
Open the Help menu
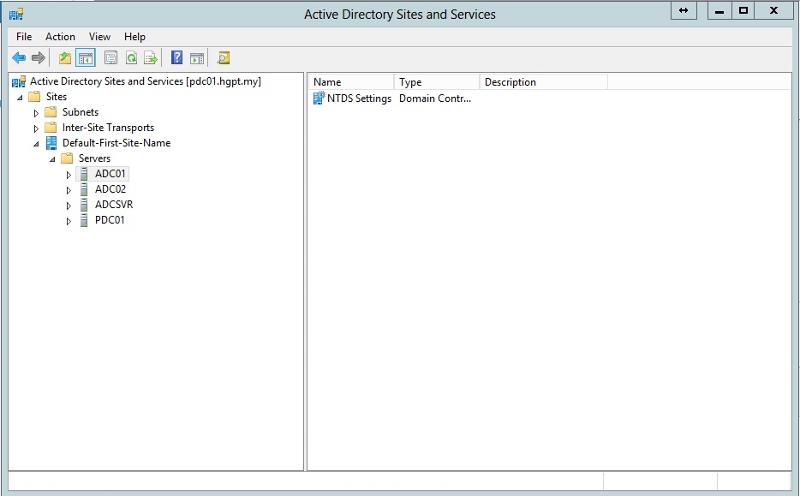[x=135, y=36]
